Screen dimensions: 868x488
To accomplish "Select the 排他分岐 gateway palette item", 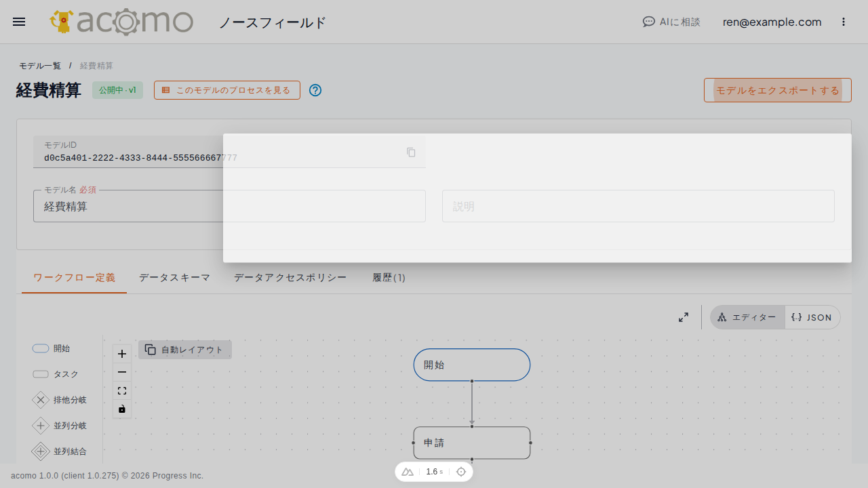I will pyautogui.click(x=59, y=400).
